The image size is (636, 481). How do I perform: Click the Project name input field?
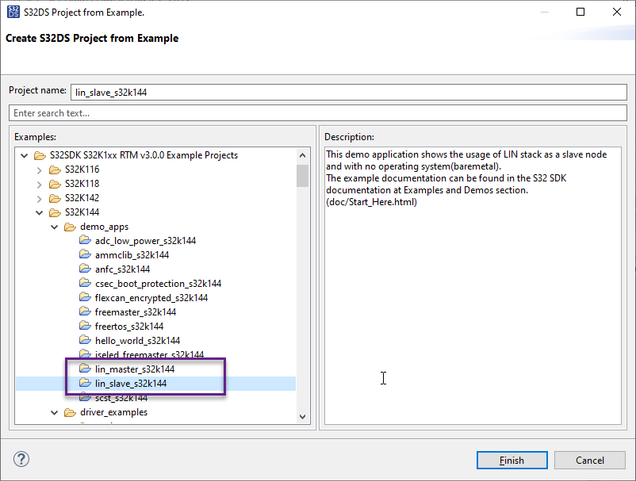click(x=349, y=92)
